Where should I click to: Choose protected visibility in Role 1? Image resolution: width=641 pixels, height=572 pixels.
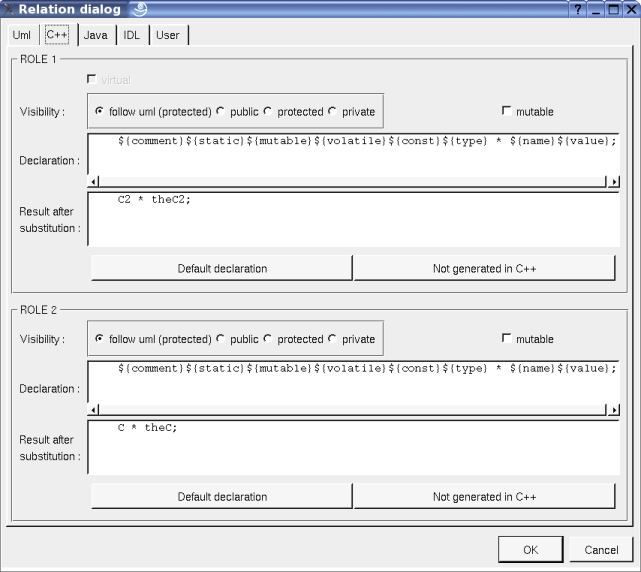(268, 111)
